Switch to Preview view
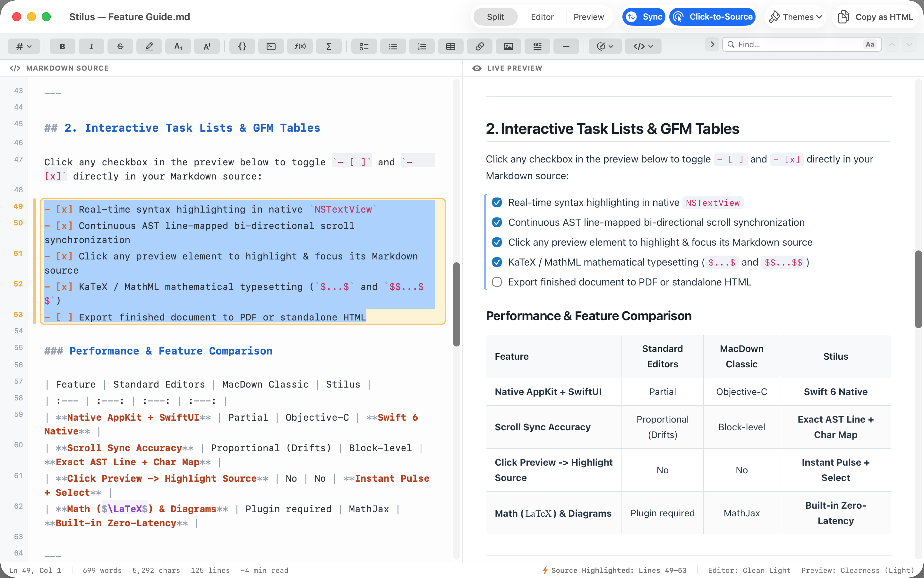This screenshot has width=924, height=578. coord(588,17)
